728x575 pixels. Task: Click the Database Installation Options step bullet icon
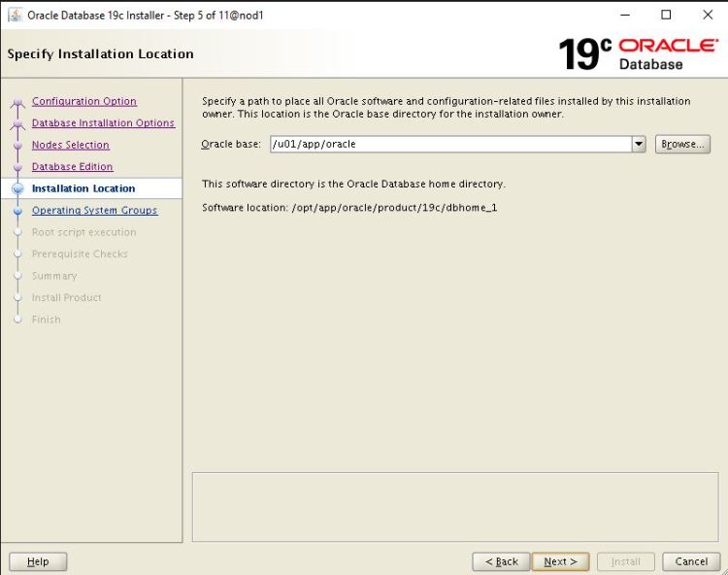(x=17, y=123)
